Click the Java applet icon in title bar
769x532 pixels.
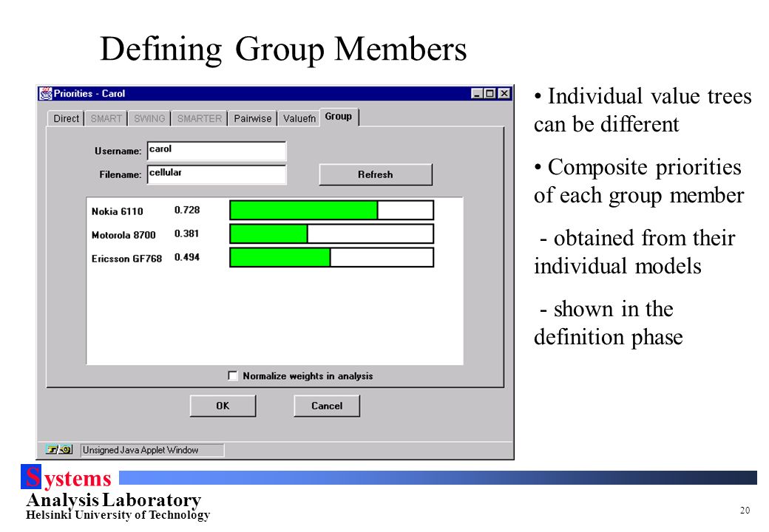(x=46, y=94)
